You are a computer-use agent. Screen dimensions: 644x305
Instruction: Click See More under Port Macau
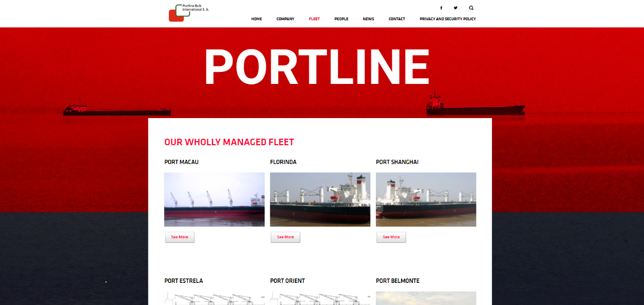pyautogui.click(x=180, y=237)
